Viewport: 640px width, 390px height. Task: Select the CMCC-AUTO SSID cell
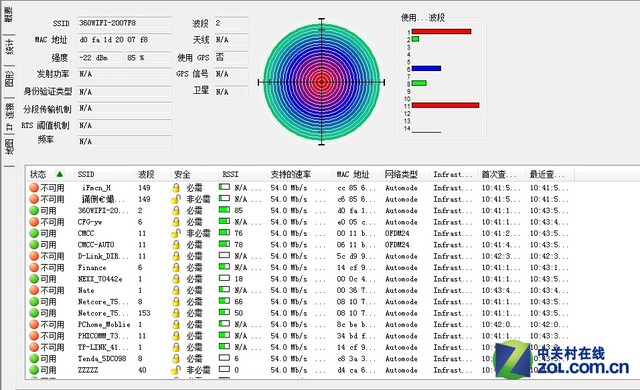tap(96, 245)
